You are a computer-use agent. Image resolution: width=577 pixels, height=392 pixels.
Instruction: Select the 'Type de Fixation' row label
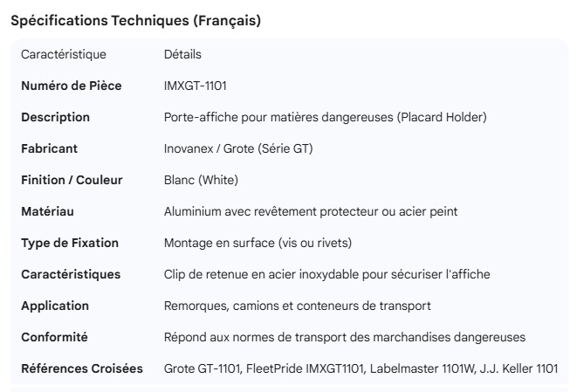pos(70,243)
